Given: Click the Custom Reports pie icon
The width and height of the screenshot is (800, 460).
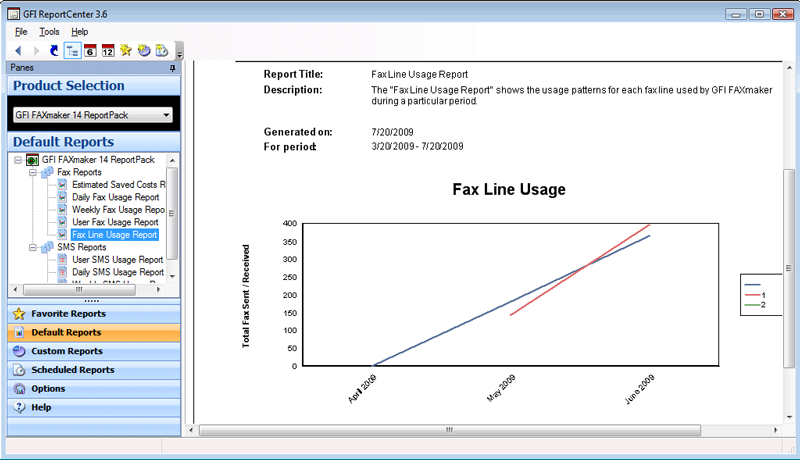Looking at the screenshot, I should pyautogui.click(x=19, y=351).
